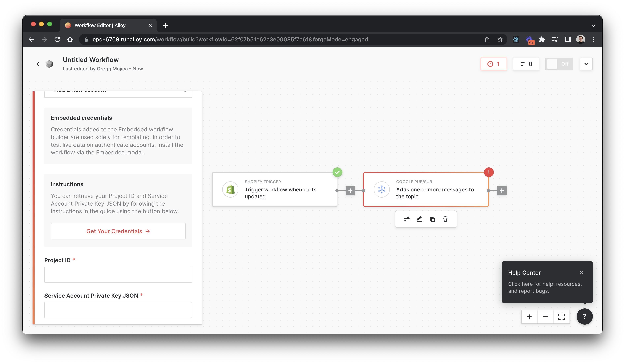Viewport: 625px width, 364px height.
Task: Zoom out on the workflow canvas
Action: click(545, 317)
